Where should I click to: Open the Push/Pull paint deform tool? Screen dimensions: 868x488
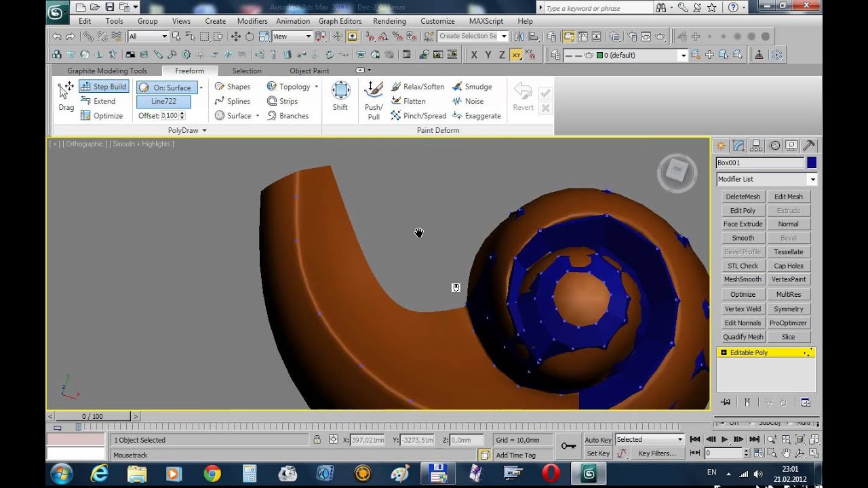tap(374, 100)
